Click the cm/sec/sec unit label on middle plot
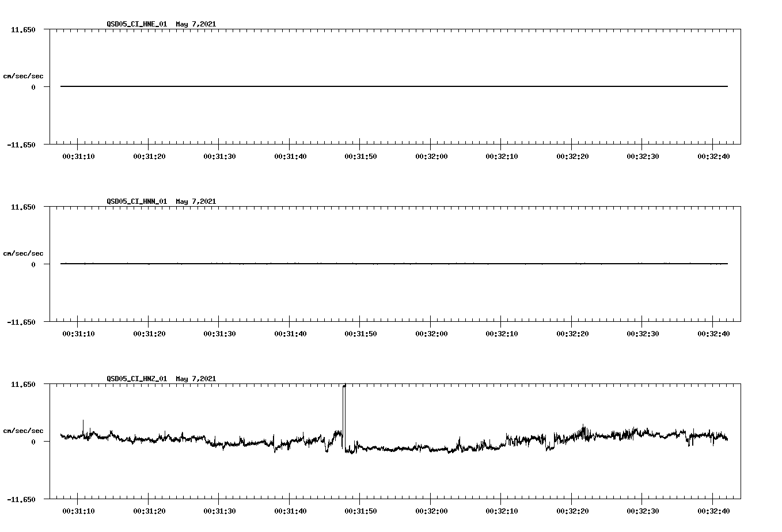782x532 pixels. click(24, 253)
